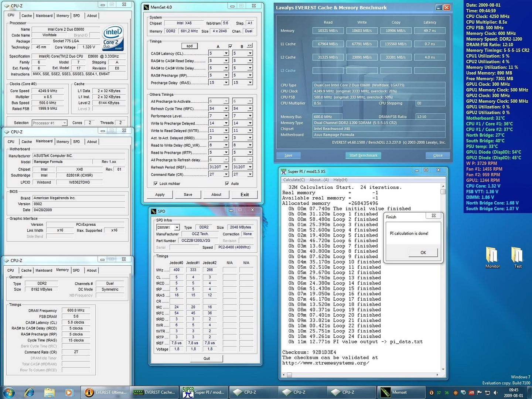Click Start Benchmark in EVEREST
This screenshot has width=532, height=399.
coord(363,156)
